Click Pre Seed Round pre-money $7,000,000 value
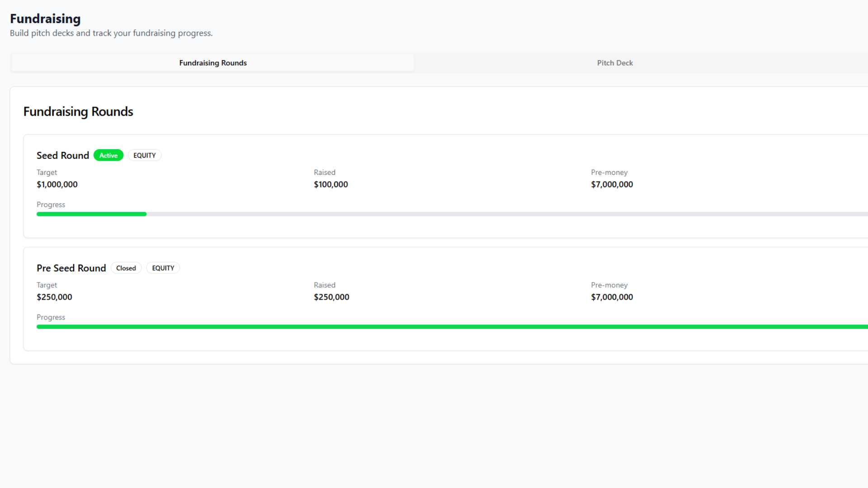The height and width of the screenshot is (488, 868). tap(612, 297)
